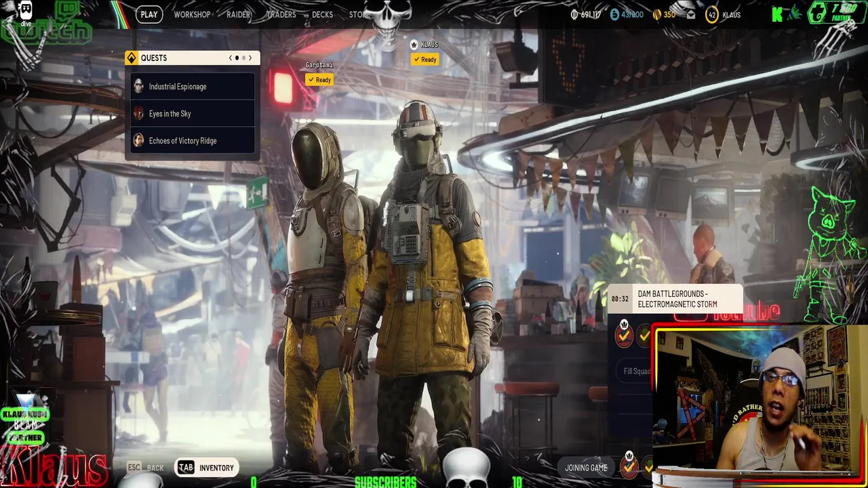Click the KLAUS party leader crown icon
868x488 pixels.
pos(414,45)
